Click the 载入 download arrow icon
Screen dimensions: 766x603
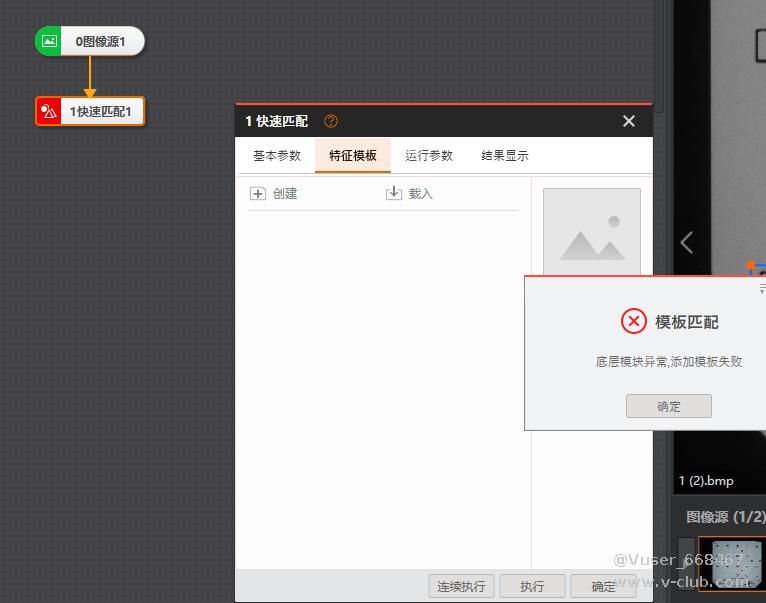click(394, 193)
